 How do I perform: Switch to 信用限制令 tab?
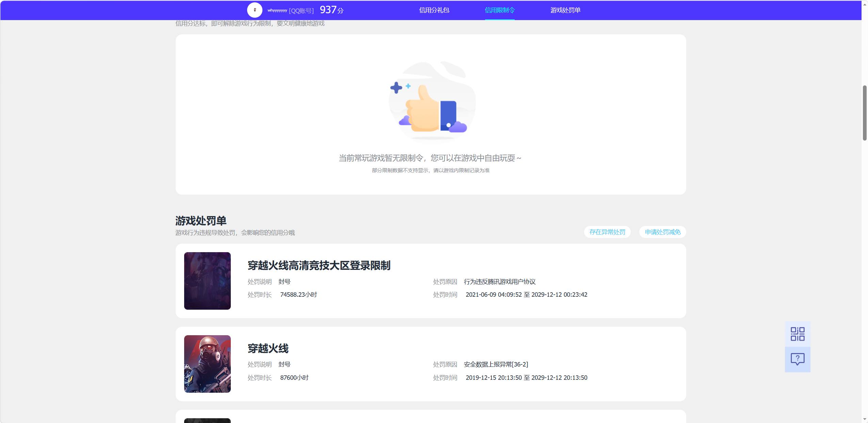pos(500,10)
